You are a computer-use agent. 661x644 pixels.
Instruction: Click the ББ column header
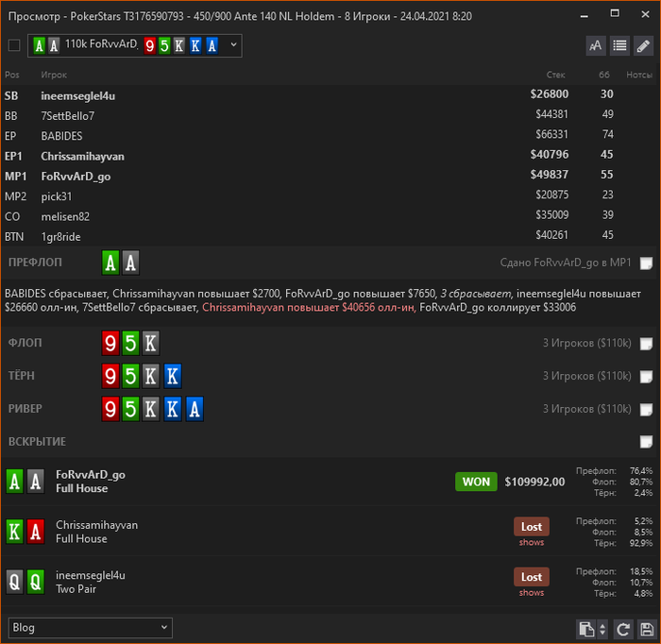point(604,75)
